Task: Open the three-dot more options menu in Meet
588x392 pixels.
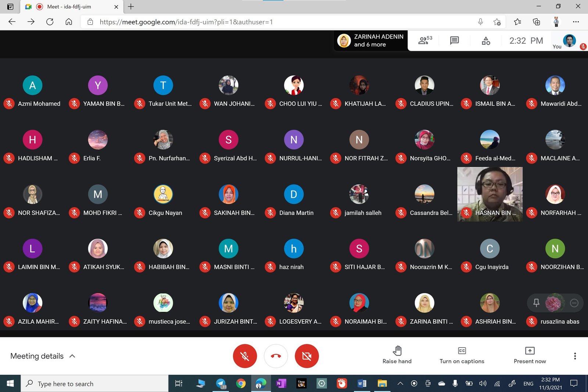Action: coord(575,356)
